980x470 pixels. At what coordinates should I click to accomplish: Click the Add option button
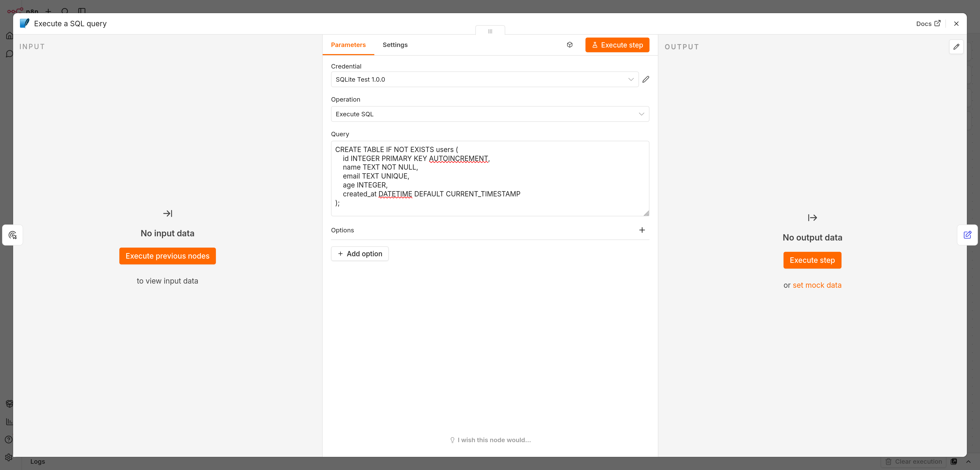point(360,254)
